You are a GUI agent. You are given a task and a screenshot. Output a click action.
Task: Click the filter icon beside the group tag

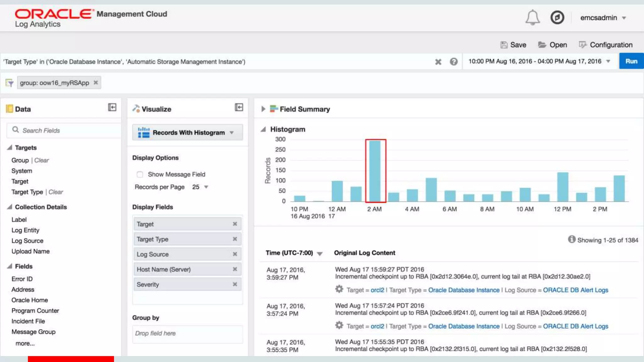click(9, 83)
